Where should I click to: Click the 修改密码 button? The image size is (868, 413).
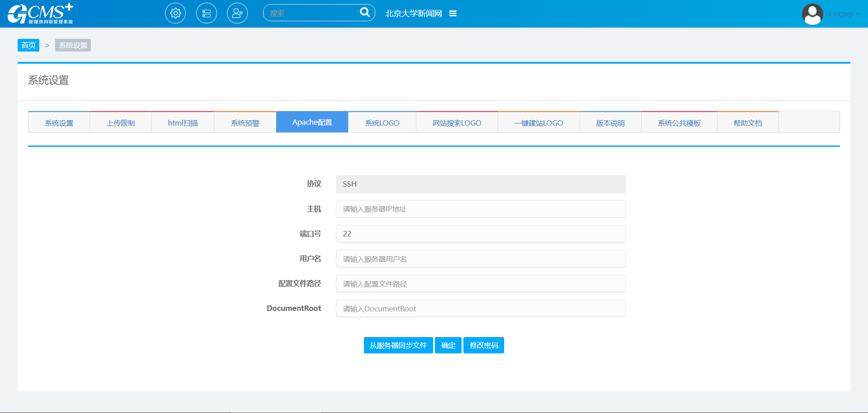484,345
